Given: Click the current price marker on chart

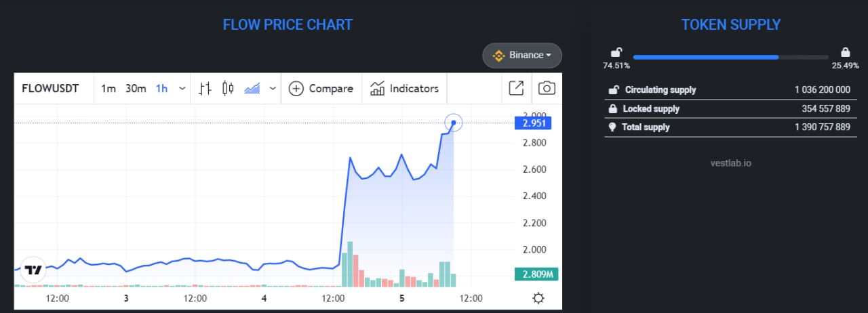Looking at the screenshot, I should [x=454, y=123].
